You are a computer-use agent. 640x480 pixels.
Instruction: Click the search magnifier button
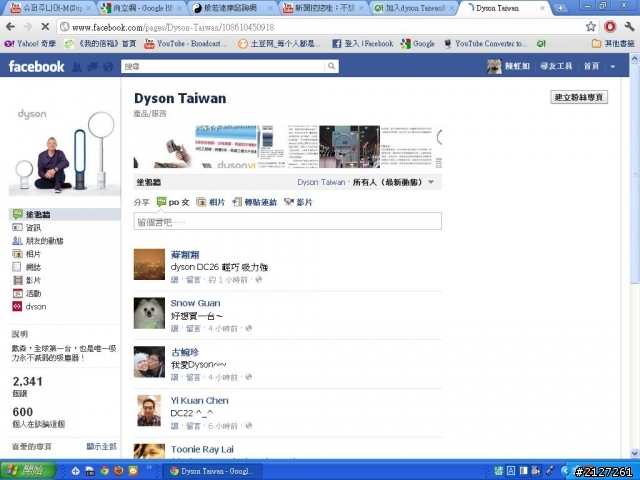click(331, 66)
